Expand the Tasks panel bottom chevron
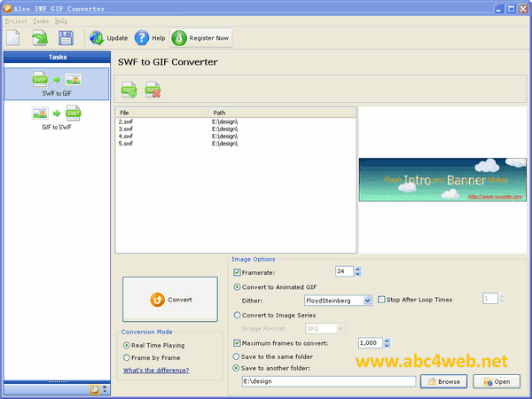This screenshot has height=399, width=532. tap(105, 388)
